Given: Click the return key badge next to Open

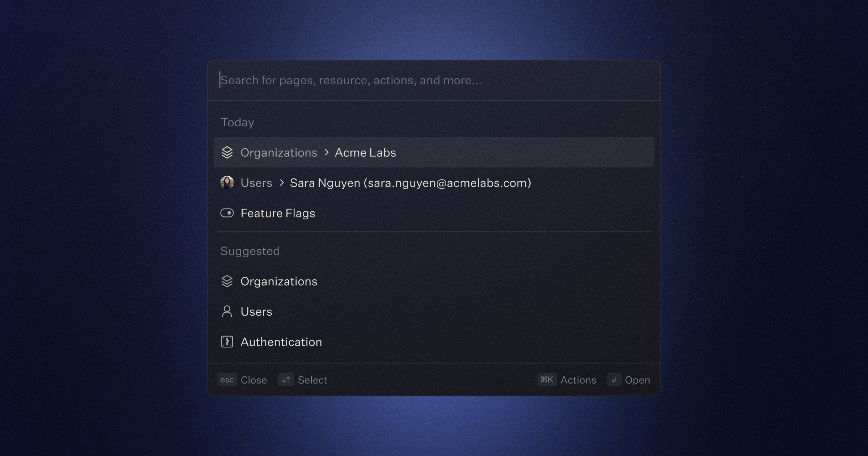Looking at the screenshot, I should click(x=614, y=380).
